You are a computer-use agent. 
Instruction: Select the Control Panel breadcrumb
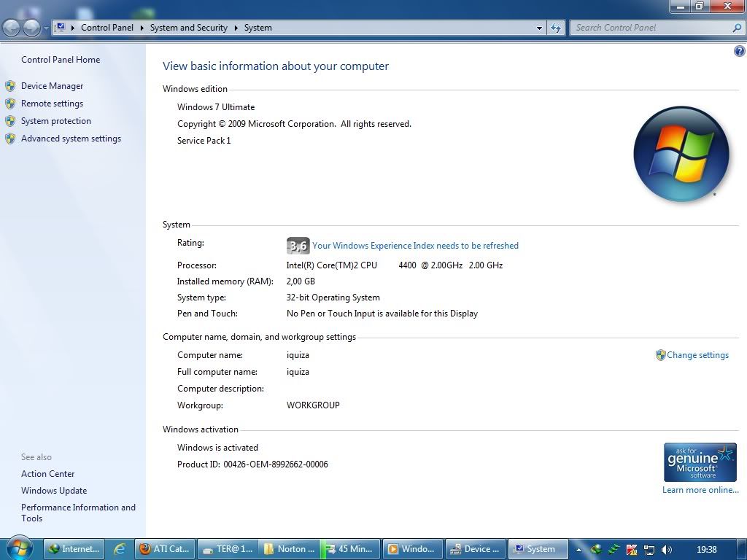pos(107,28)
